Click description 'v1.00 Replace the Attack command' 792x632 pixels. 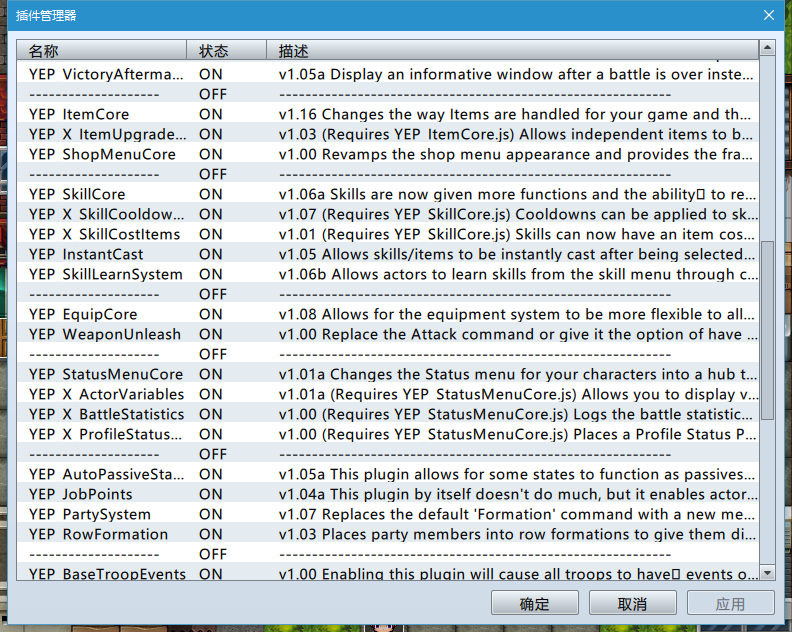(x=518, y=334)
